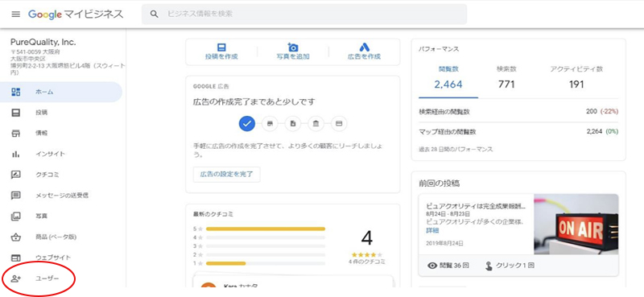Image resolution: width=644 pixels, height=297 pixels.
Task: Click the ホーム sidebar icon
Action: pos(15,92)
